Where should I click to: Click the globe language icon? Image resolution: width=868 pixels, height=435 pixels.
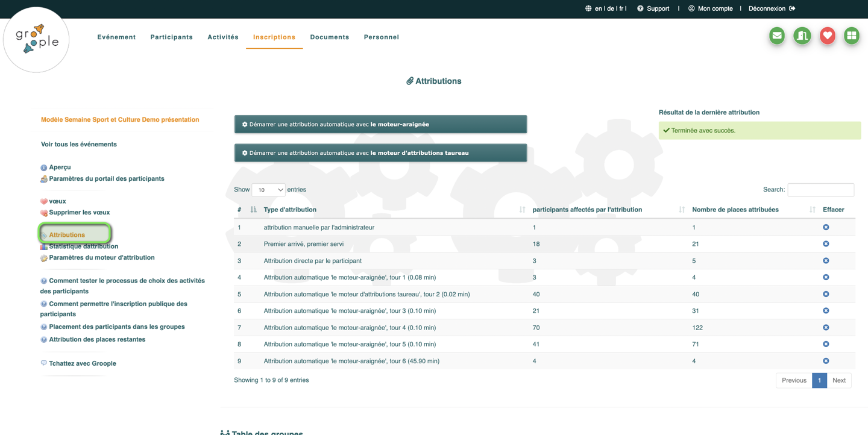click(x=588, y=8)
